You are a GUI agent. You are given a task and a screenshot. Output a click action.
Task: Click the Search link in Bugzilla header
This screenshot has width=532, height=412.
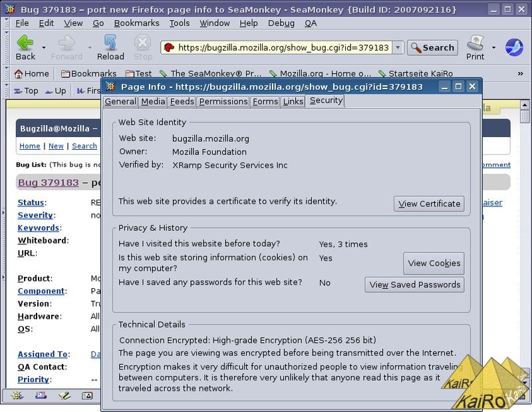pyautogui.click(x=84, y=146)
